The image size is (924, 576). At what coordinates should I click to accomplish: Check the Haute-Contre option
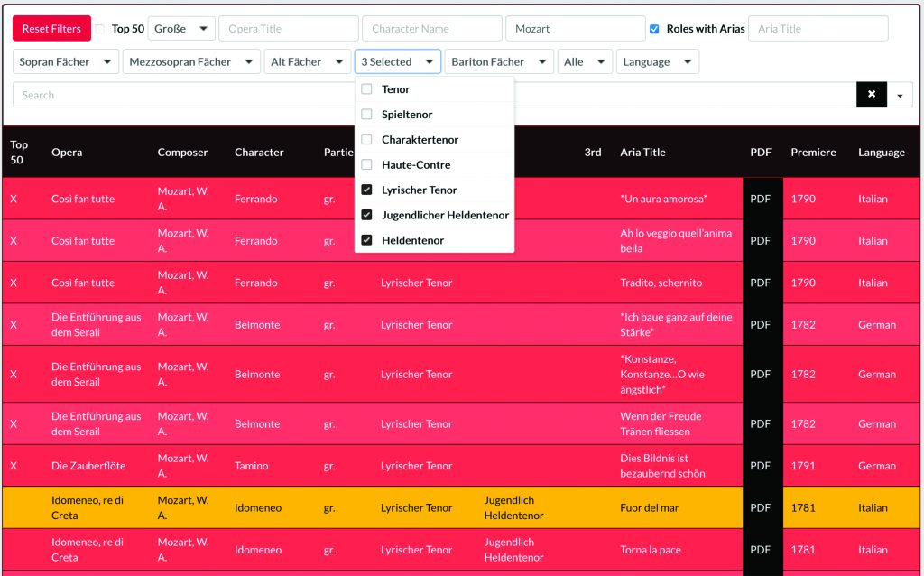(x=366, y=163)
